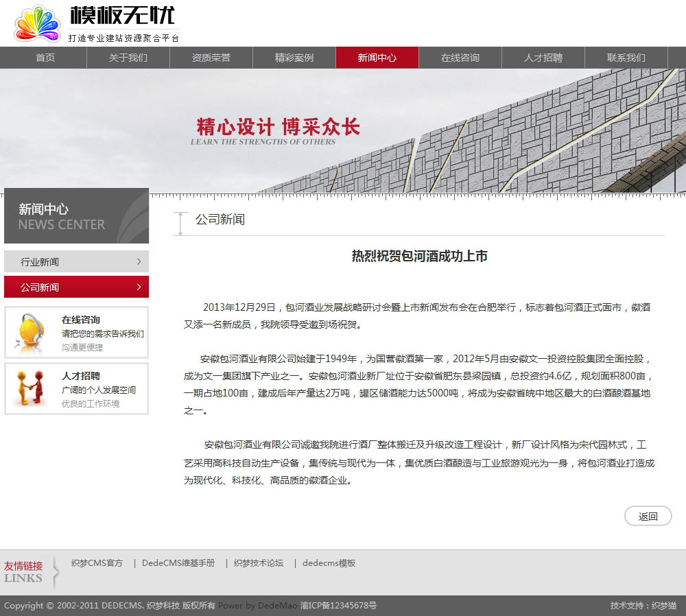This screenshot has width=686, height=616.
Task: Open 人才招聘 from the navigation bar
Action: click(x=543, y=58)
